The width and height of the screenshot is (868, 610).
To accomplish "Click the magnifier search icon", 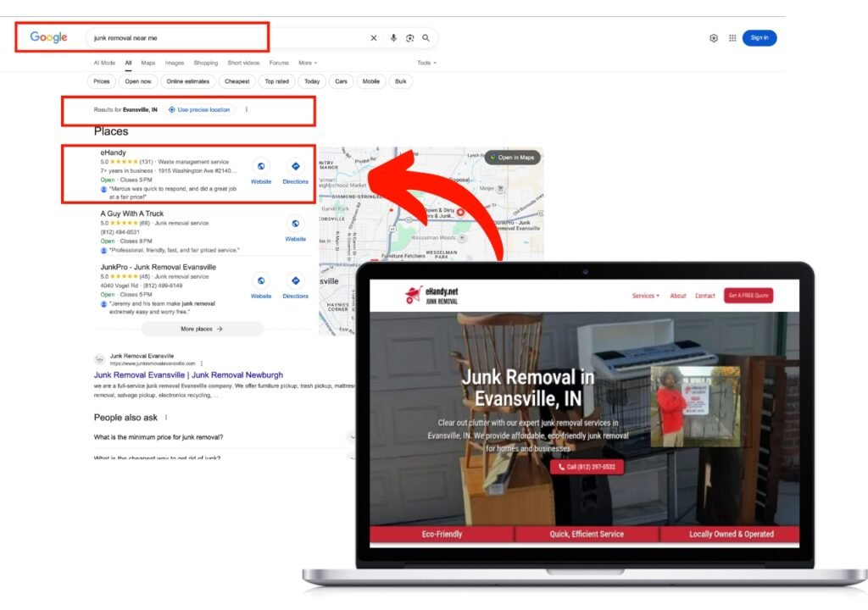I will coord(426,38).
